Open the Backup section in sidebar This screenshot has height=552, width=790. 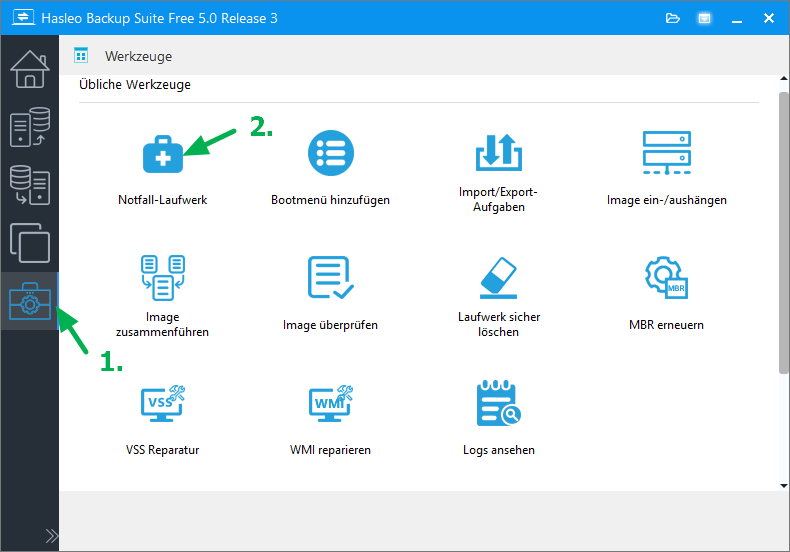[30, 127]
